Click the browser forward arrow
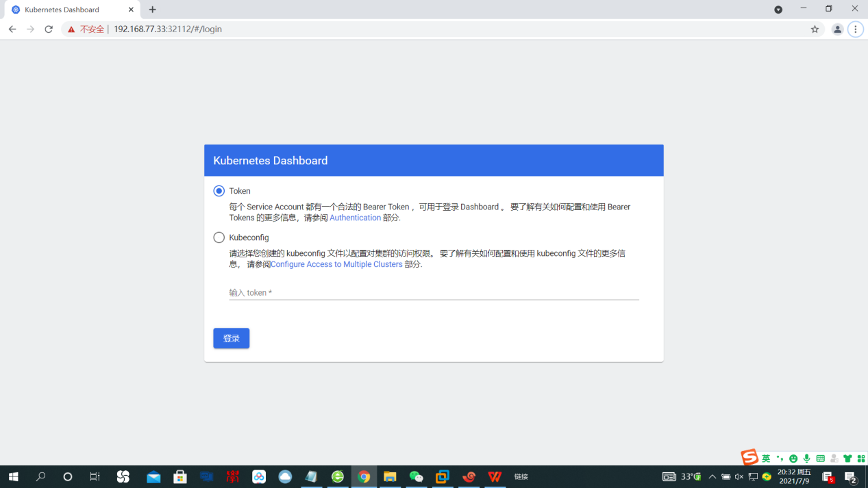The width and height of the screenshot is (868, 488). (30, 29)
